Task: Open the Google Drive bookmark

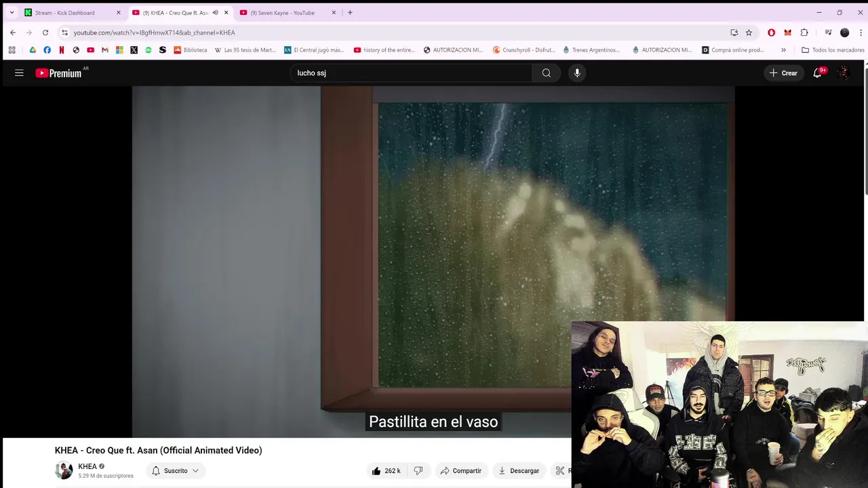Action: pos(33,50)
